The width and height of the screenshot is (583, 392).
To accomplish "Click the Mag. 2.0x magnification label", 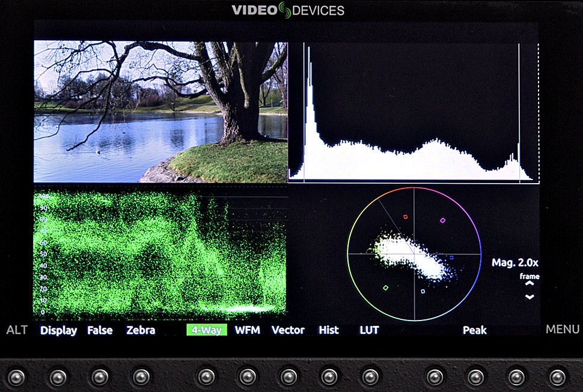I will [x=515, y=262].
